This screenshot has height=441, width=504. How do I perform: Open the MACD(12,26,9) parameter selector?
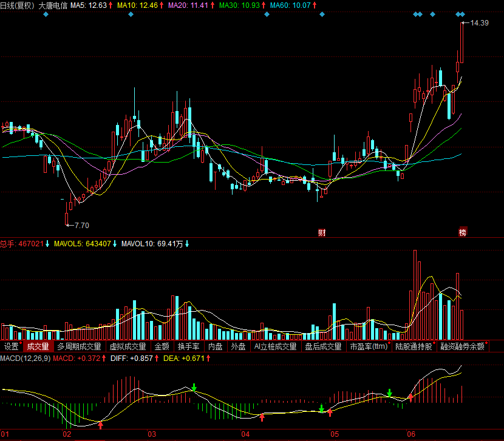pyautogui.click(x=25, y=359)
